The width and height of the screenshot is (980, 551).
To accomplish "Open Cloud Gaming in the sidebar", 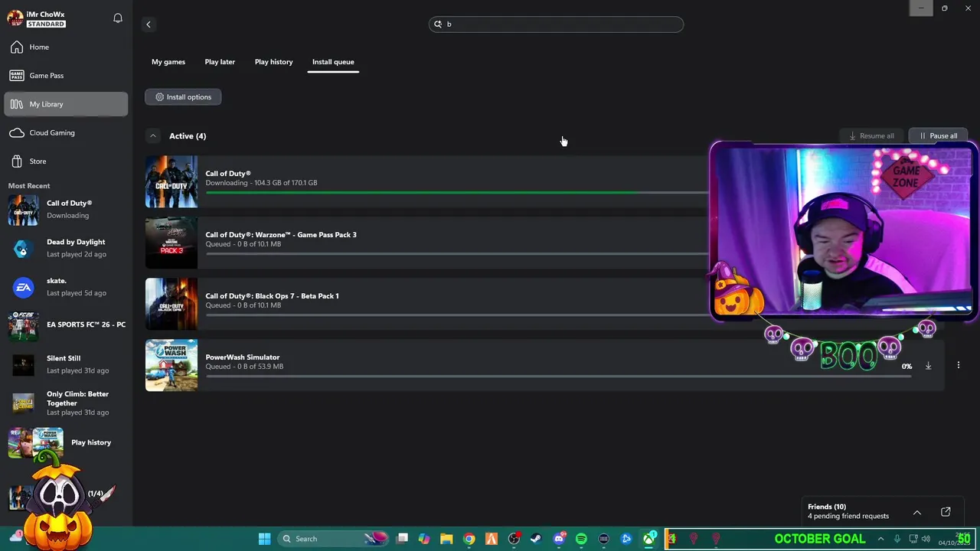I will tap(66, 132).
